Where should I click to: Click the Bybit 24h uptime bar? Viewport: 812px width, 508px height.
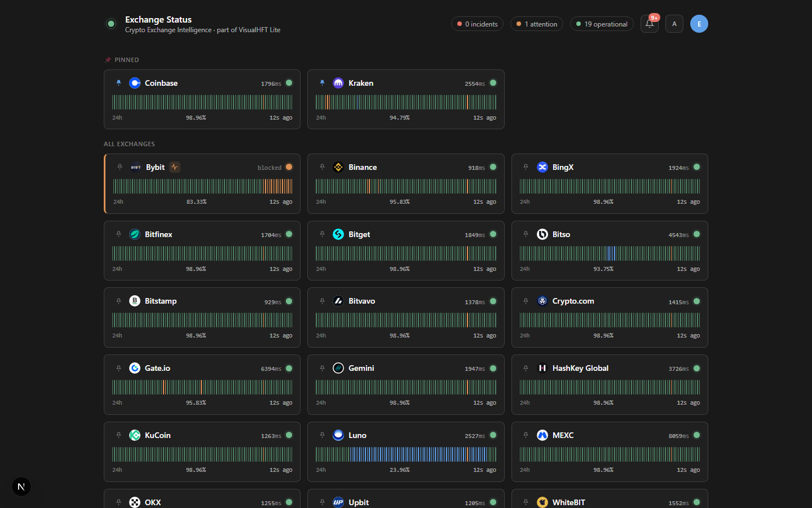pyautogui.click(x=203, y=186)
